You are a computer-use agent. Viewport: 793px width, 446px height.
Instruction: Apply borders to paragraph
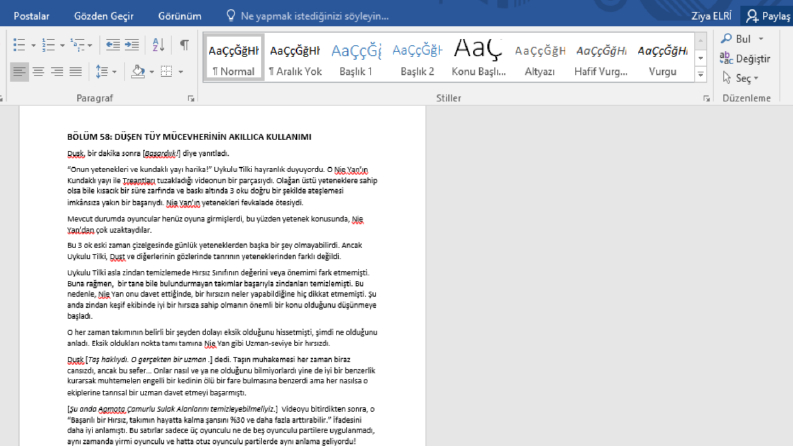tap(166, 72)
